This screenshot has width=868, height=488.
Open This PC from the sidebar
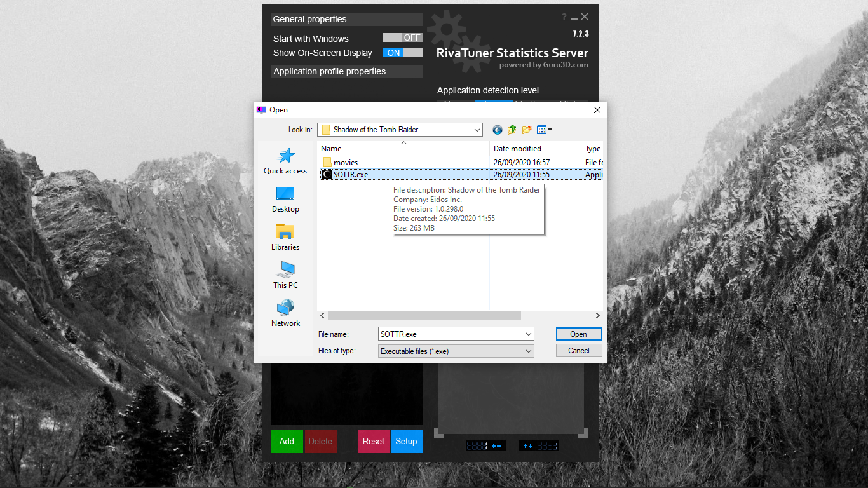pos(285,274)
